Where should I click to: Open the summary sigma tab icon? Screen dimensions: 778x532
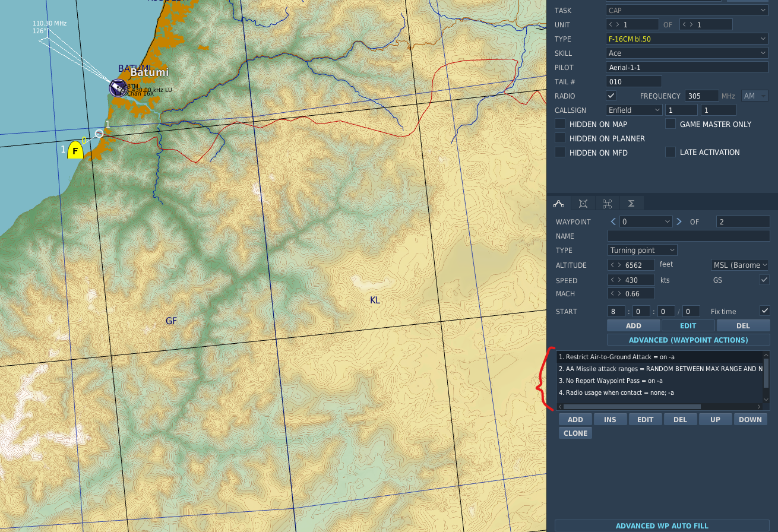tap(631, 204)
